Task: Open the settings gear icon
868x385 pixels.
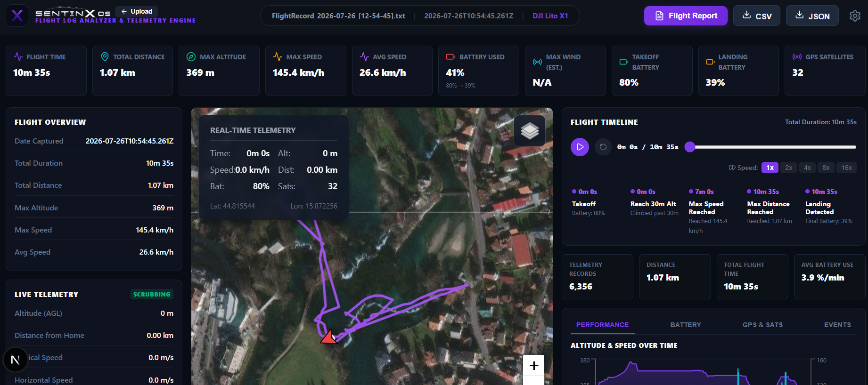Action: [x=855, y=16]
